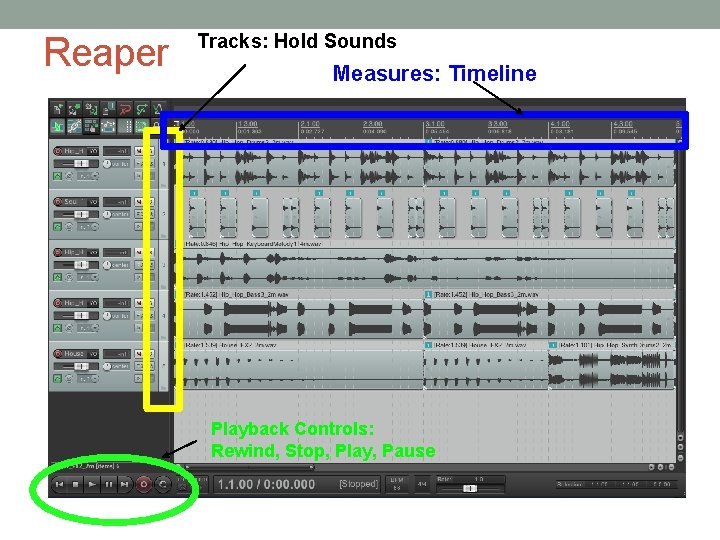Click the green envelope button on track 1
This screenshot has width=720, height=540.
(x=57, y=176)
